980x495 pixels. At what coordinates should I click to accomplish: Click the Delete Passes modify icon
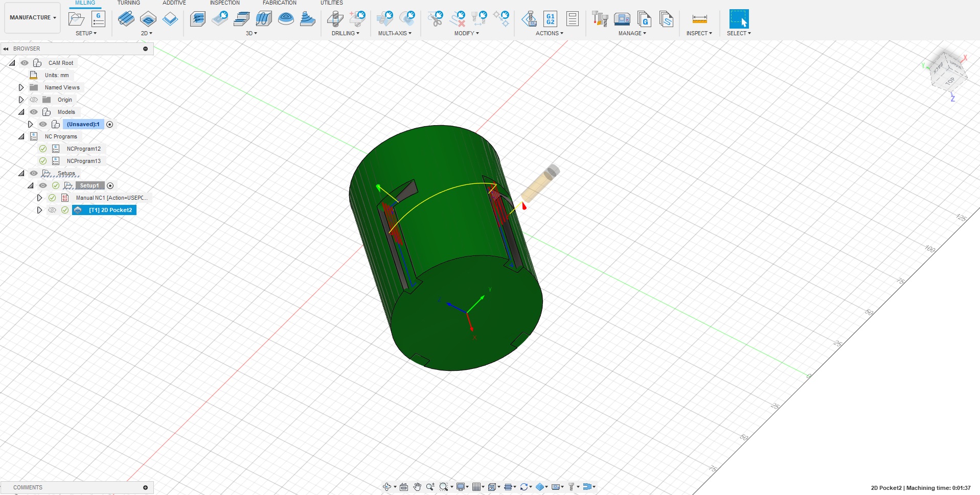[x=458, y=19]
